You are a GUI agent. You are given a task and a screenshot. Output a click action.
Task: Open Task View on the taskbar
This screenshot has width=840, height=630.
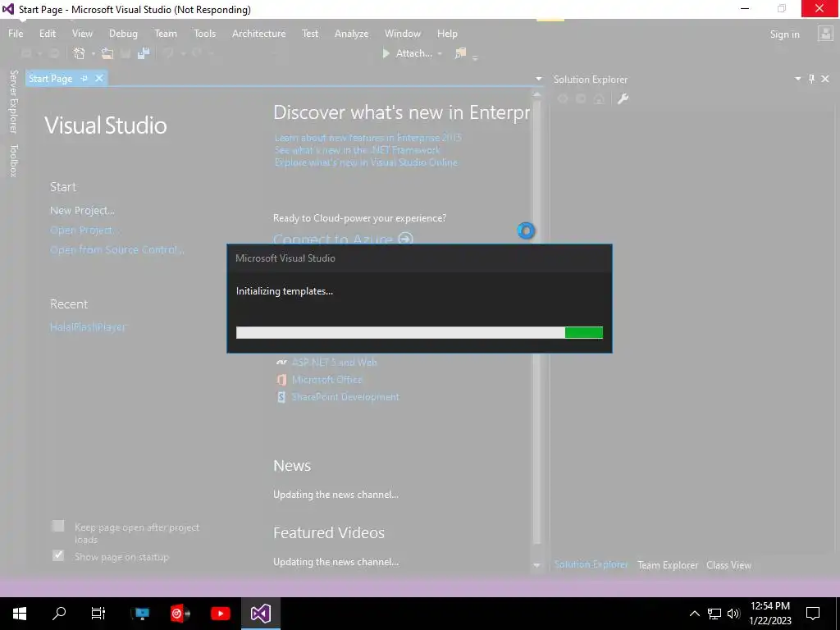[x=98, y=614]
